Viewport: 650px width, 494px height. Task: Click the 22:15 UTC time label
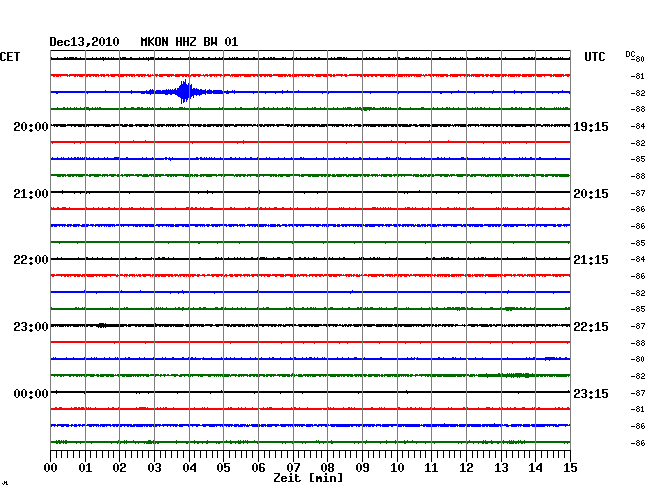(591, 327)
